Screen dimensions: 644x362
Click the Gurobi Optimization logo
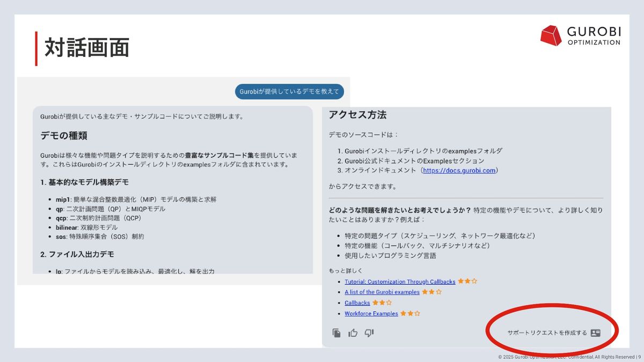point(580,35)
